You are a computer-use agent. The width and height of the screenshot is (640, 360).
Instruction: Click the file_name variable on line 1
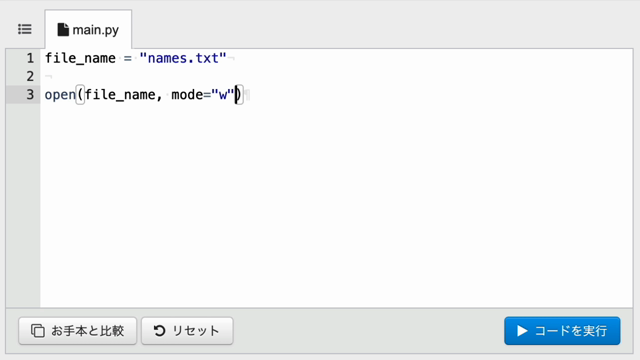coord(80,58)
